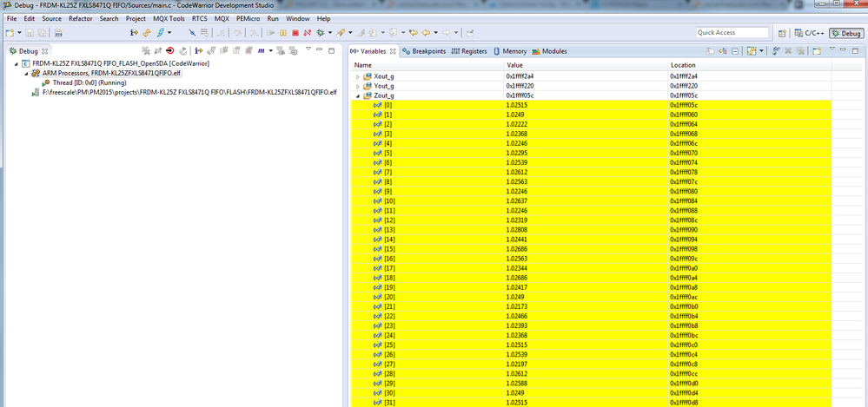The width and height of the screenshot is (868, 407).
Task: Click the New project toolbar icon
Action: pyautogui.click(x=10, y=33)
